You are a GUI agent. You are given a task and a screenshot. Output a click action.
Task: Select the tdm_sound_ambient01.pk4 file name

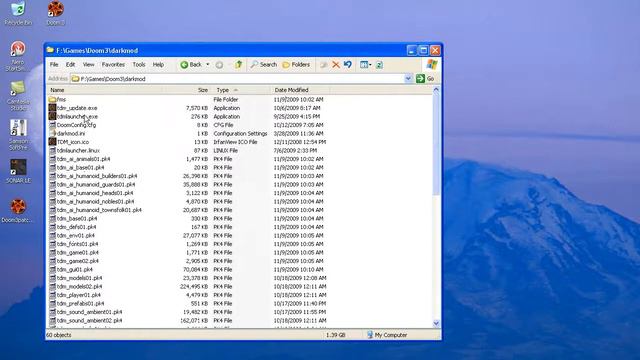(x=89, y=312)
